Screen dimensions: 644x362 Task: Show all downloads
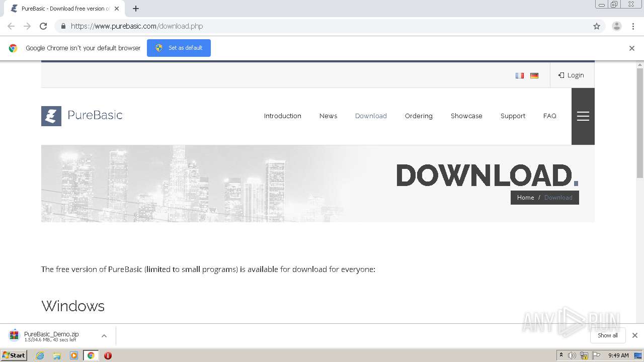point(608,335)
